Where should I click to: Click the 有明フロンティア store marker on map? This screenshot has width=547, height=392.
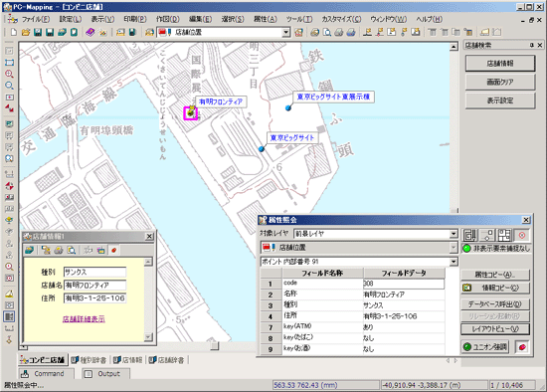191,112
